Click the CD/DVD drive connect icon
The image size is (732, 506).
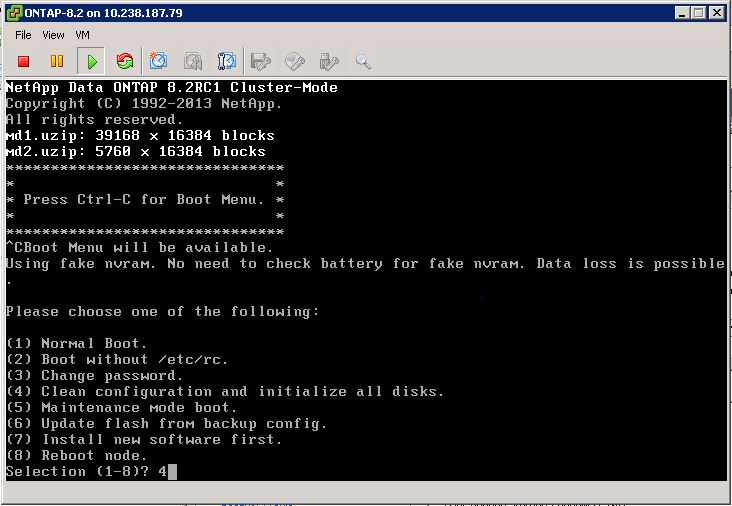click(295, 61)
